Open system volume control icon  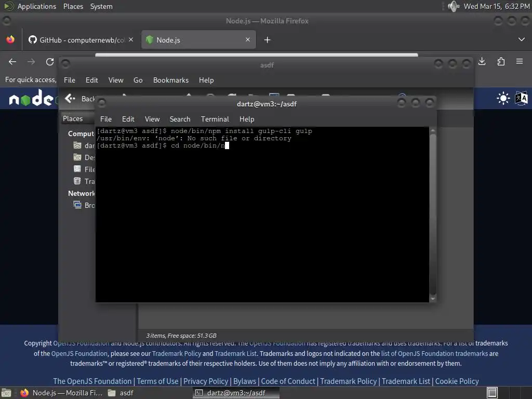click(454, 6)
